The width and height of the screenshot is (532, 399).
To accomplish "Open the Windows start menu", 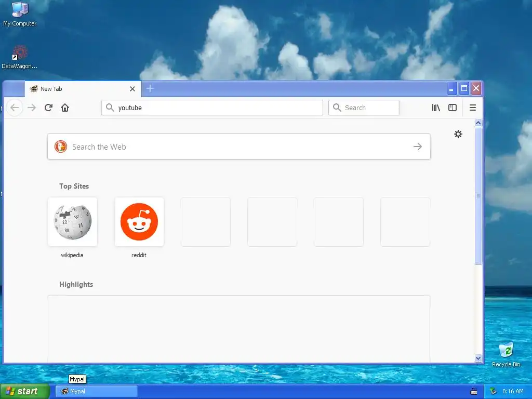I will tap(25, 391).
